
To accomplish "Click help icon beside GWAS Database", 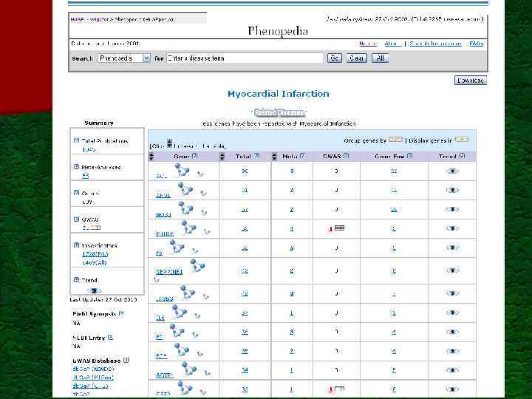I will [126, 360].
